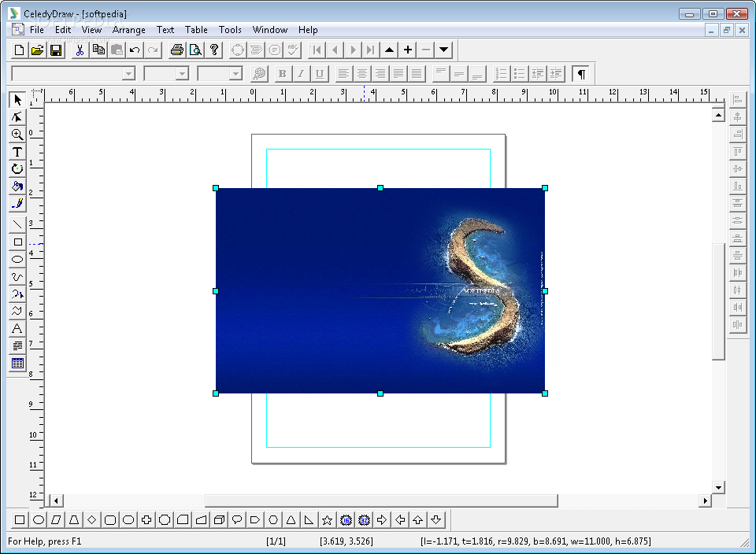Click vertical scrollbar down arrow
This screenshot has height=554, width=756.
tap(718, 487)
